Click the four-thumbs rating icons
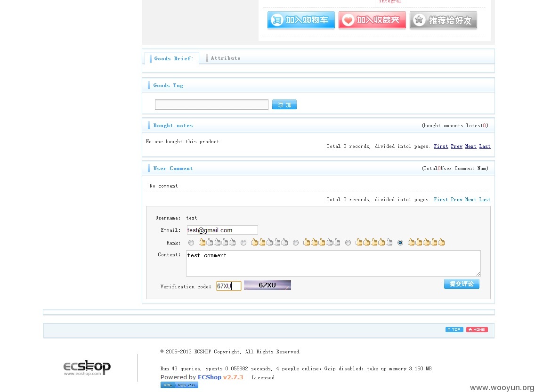 click(374, 243)
